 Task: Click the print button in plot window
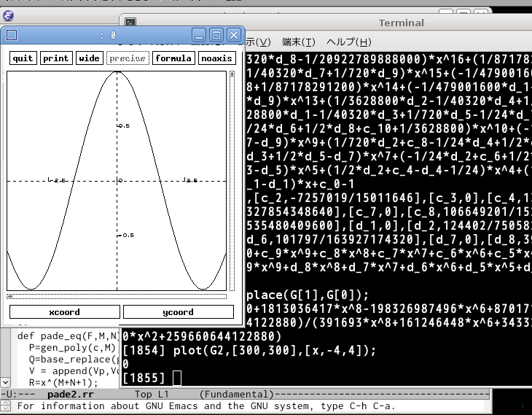point(56,58)
